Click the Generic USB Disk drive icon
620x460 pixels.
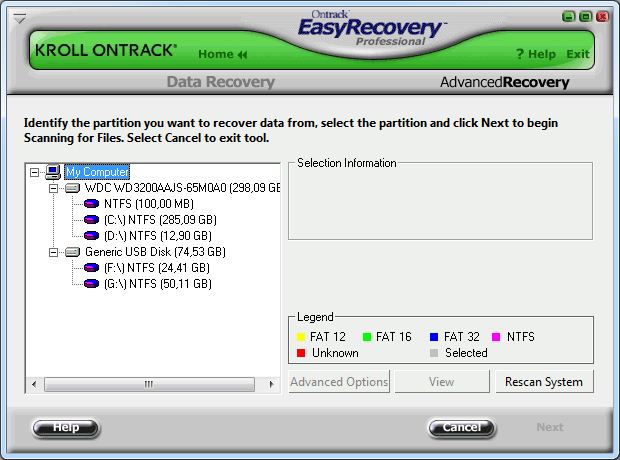point(72,252)
